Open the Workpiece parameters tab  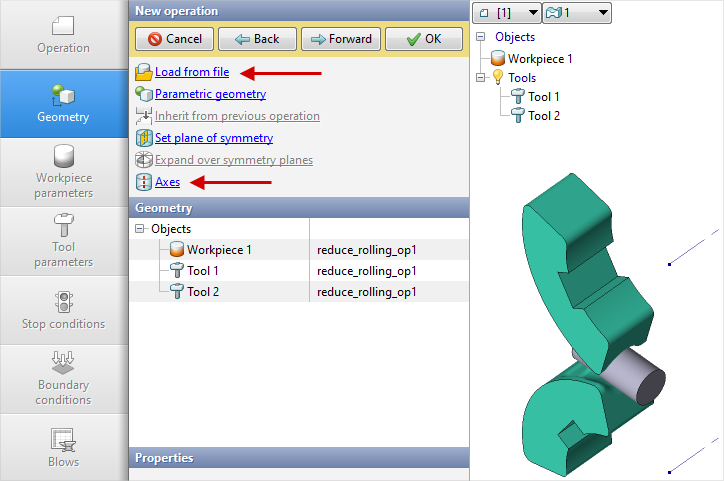64,172
